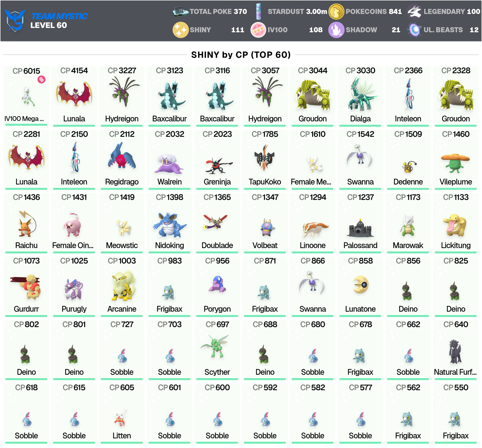Click the Stardust bottle icon
The width and height of the screenshot is (482, 448).
pyautogui.click(x=258, y=11)
